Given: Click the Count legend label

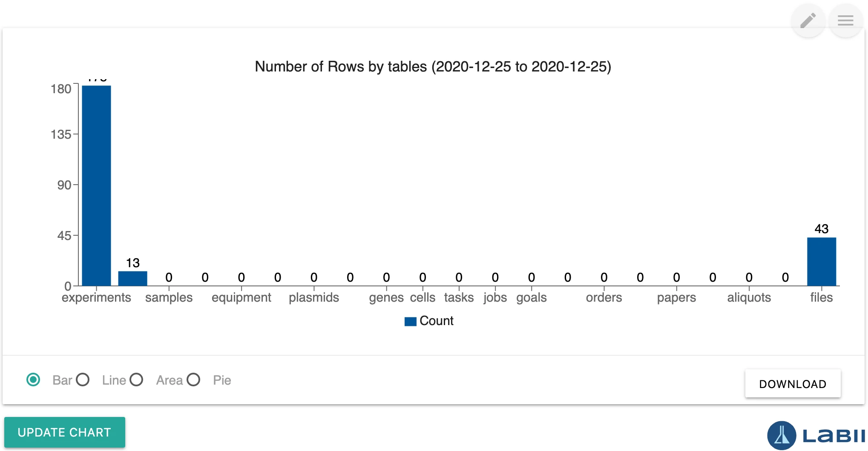Looking at the screenshot, I should tap(437, 321).
